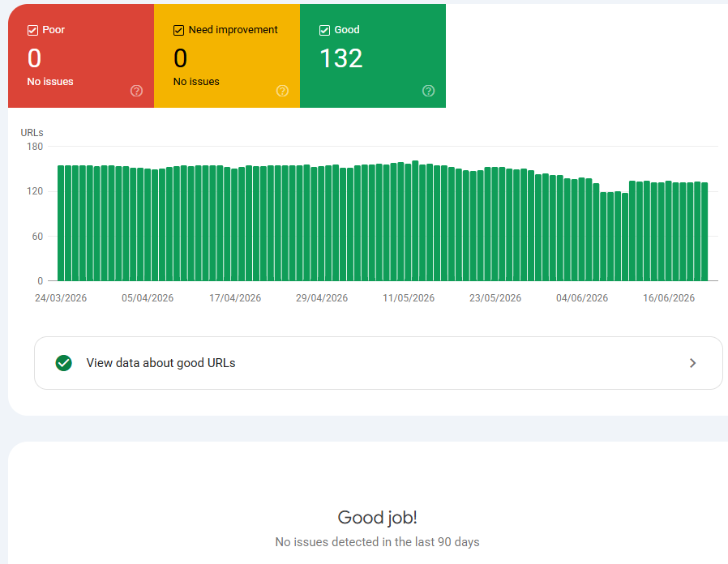Click the first chart bar above 24/03/2026
Viewport: 728px width, 564px height.
61,224
